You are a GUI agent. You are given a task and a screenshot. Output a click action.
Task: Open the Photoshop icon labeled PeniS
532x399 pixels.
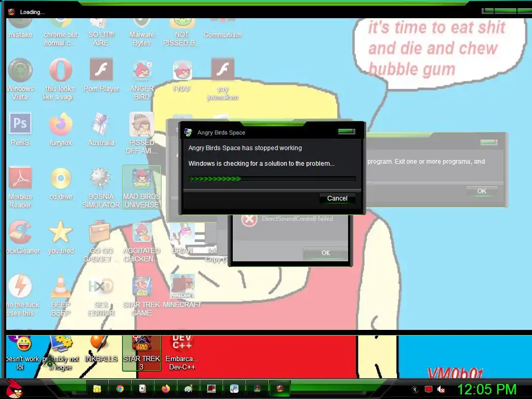point(20,129)
